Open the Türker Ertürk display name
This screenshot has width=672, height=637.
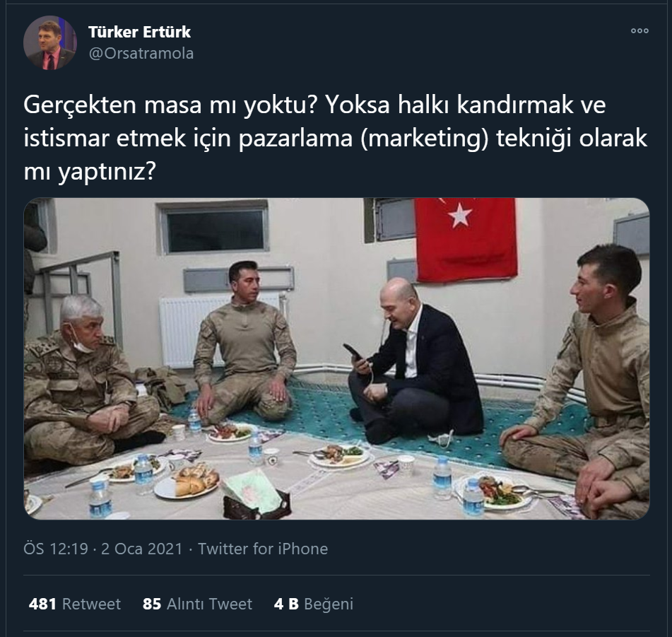pyautogui.click(x=140, y=32)
